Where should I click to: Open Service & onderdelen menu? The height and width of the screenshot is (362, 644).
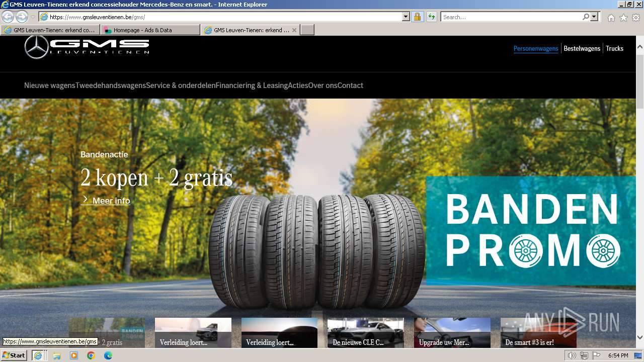click(181, 85)
